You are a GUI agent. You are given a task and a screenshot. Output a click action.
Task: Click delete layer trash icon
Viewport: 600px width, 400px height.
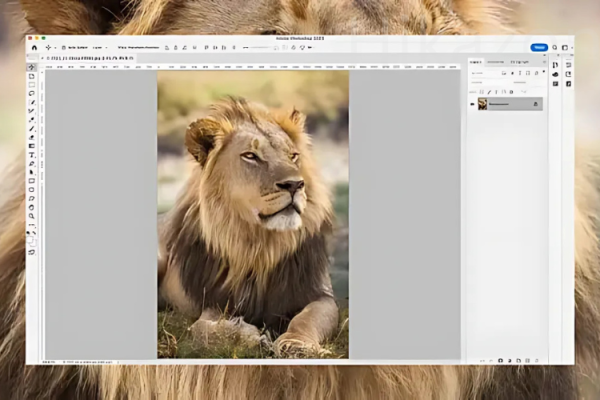click(x=536, y=361)
